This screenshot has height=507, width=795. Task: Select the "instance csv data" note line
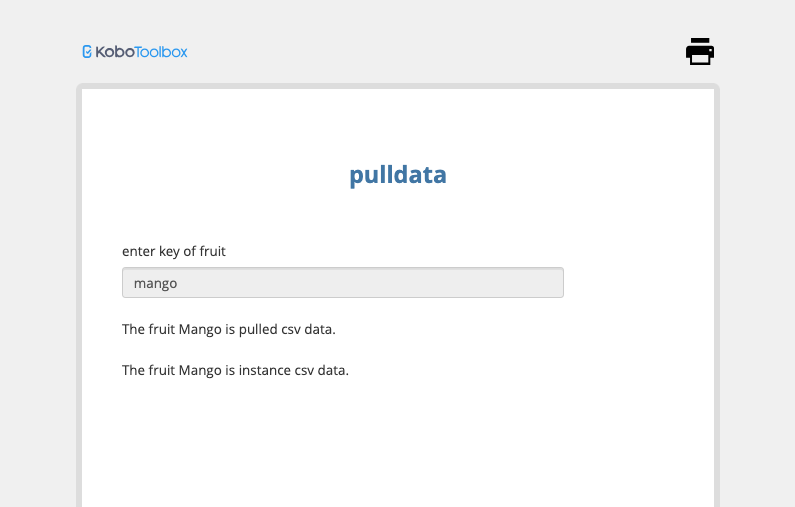coord(235,370)
